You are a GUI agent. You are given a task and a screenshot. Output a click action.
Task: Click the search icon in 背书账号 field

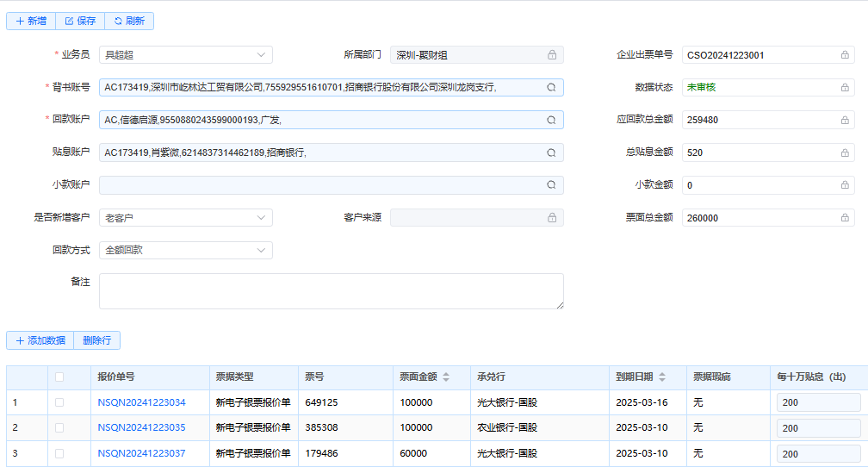pos(551,88)
